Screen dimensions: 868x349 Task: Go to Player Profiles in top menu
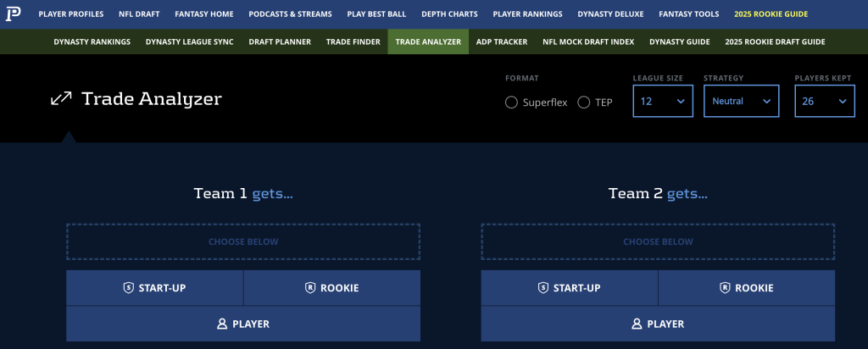pos(71,14)
